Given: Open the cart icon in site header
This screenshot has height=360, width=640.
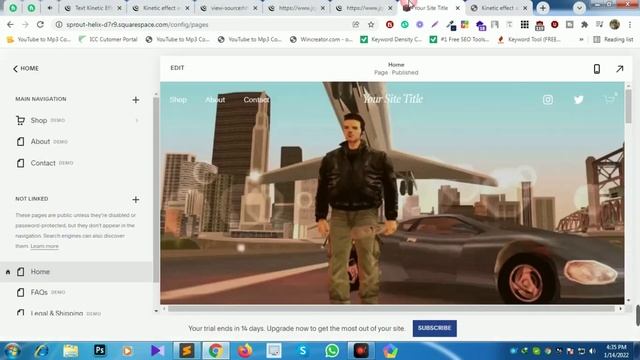Looking at the screenshot, I should pyautogui.click(x=610, y=99).
